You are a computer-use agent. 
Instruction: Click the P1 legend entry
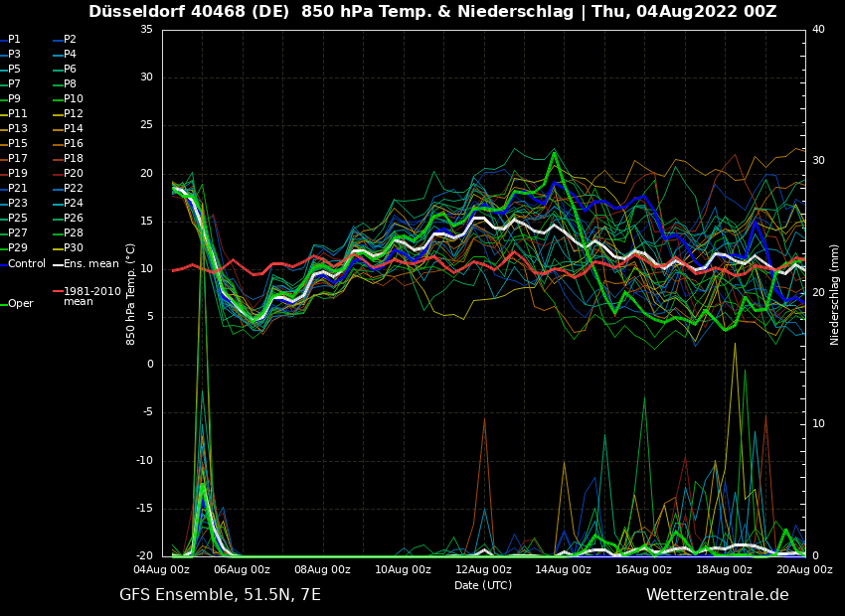pyautogui.click(x=14, y=40)
